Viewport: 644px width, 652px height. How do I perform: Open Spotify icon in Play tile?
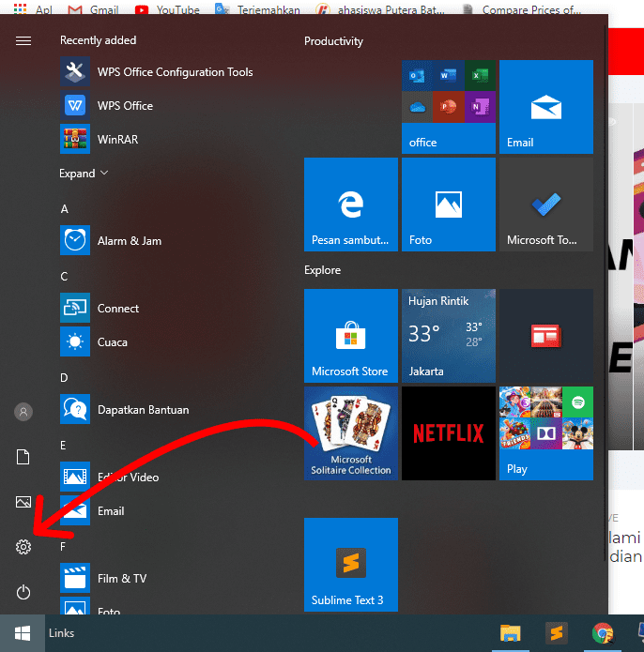[x=578, y=402]
